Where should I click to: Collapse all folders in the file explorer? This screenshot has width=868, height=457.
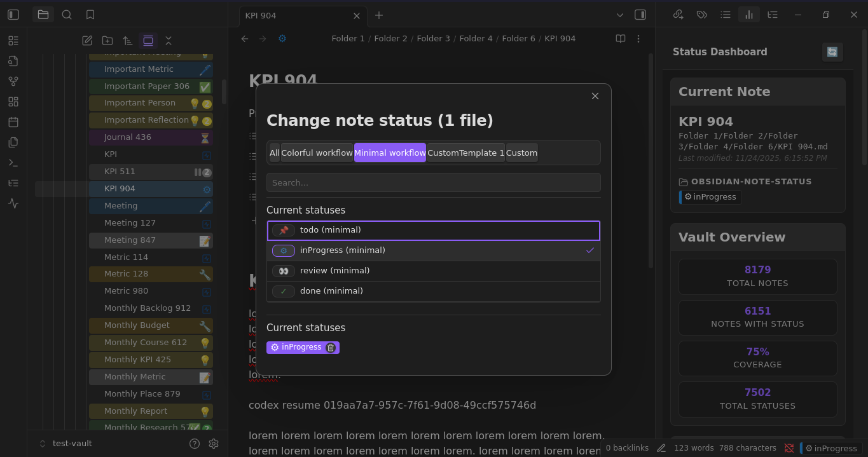(x=169, y=41)
